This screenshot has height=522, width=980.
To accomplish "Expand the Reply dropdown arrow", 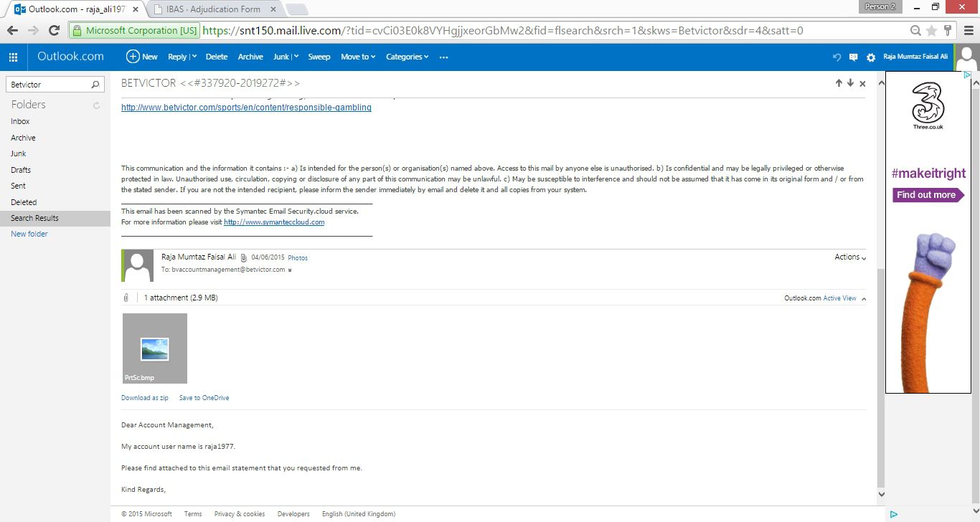I will point(194,57).
